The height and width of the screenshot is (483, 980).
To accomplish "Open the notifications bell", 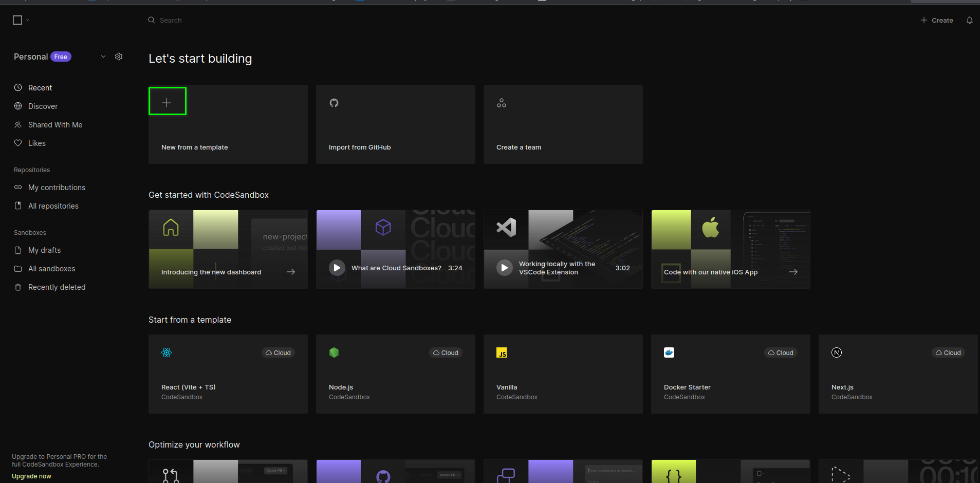I will coord(969,20).
